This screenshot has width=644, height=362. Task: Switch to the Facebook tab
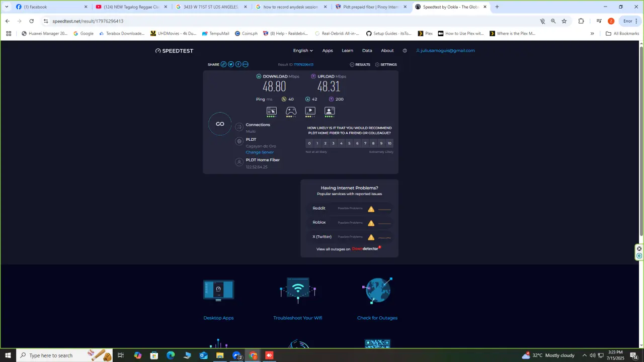[x=50, y=7]
